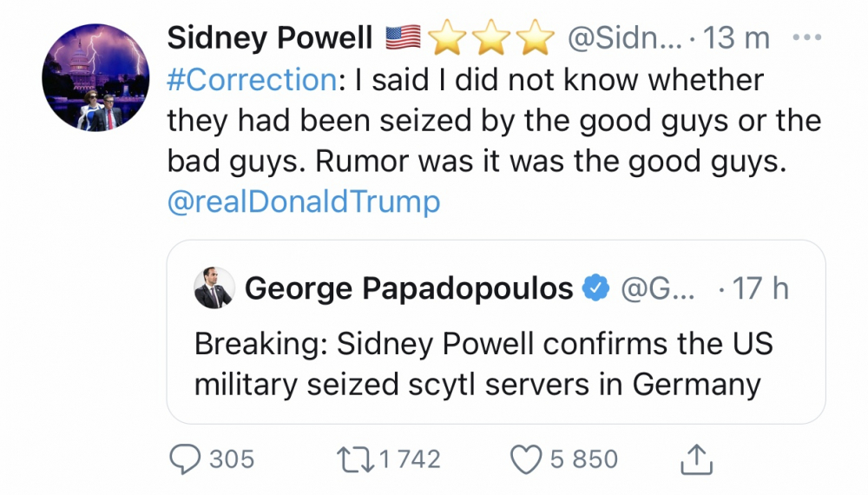The image size is (868, 495).
Task: Click the US flag emoji beside Sidney Powell
Action: pos(401,38)
